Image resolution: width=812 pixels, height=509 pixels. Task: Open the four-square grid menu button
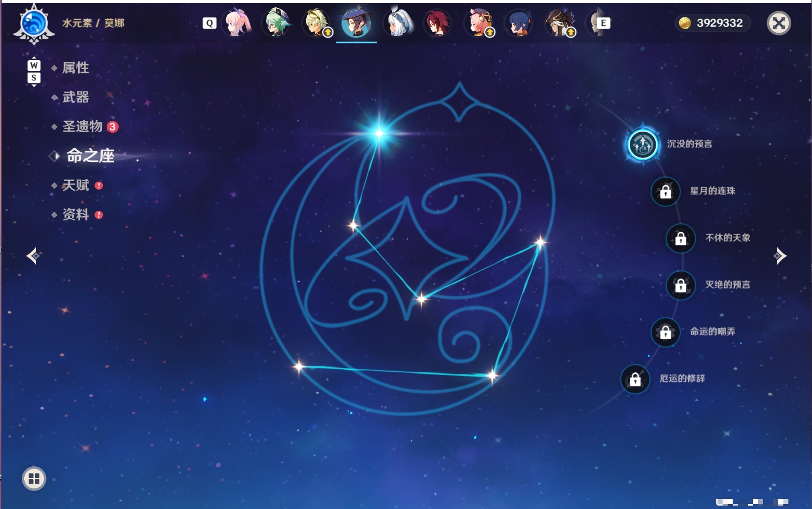pyautogui.click(x=34, y=479)
